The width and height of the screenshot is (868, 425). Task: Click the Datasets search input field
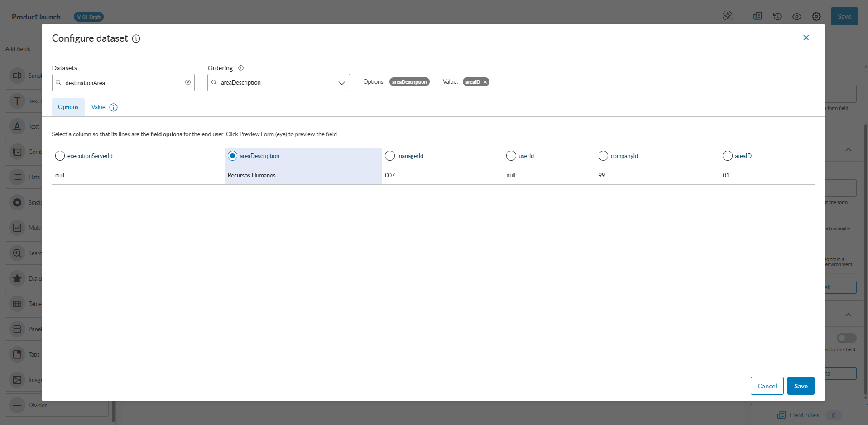122,83
